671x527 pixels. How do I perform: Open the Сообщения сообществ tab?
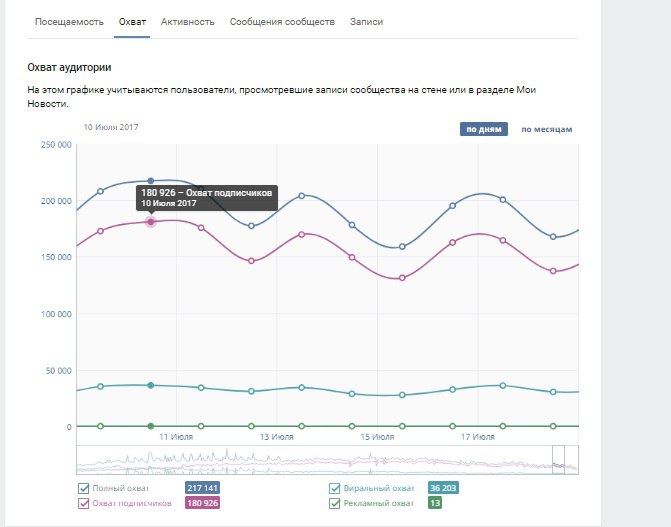coord(282,21)
